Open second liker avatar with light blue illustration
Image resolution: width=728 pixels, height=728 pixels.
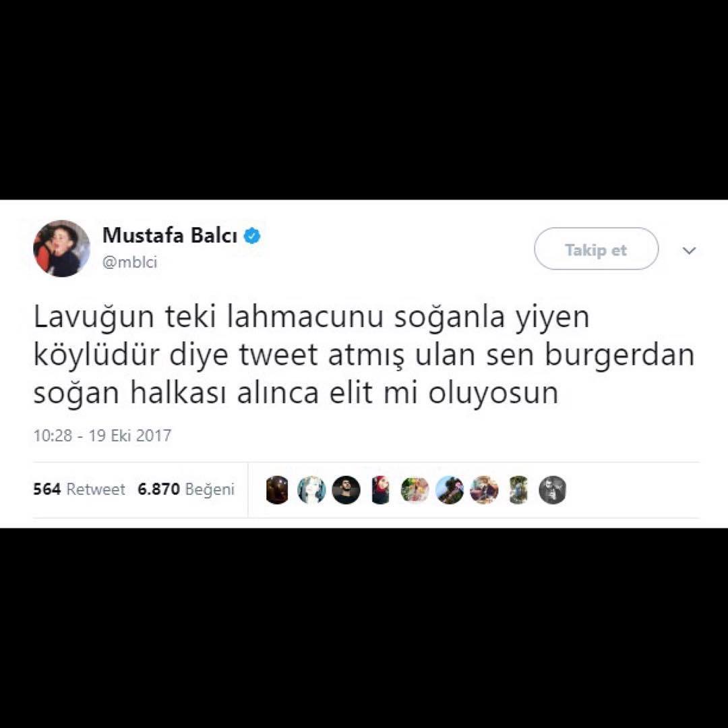(311, 490)
